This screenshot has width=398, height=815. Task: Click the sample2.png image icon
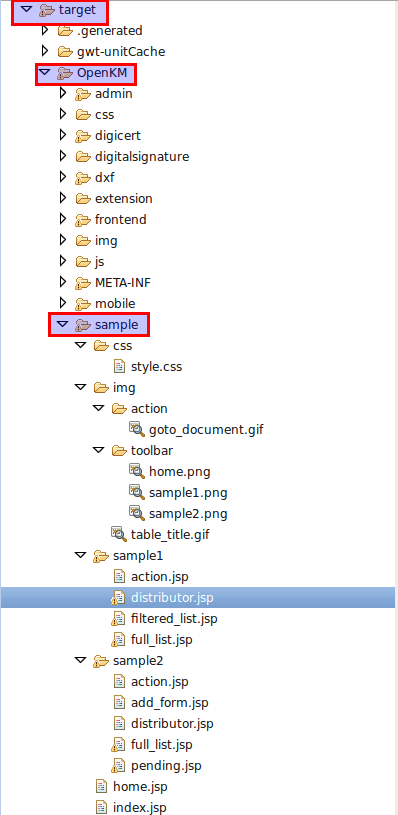[137, 513]
